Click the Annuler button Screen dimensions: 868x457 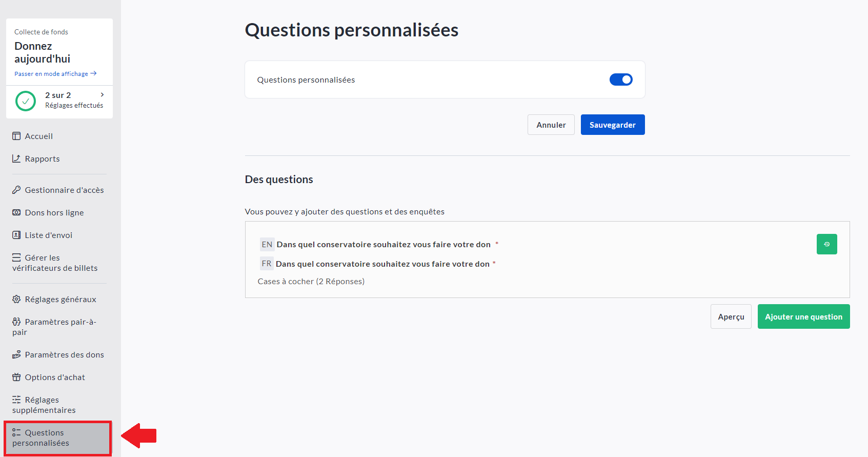[551, 125]
